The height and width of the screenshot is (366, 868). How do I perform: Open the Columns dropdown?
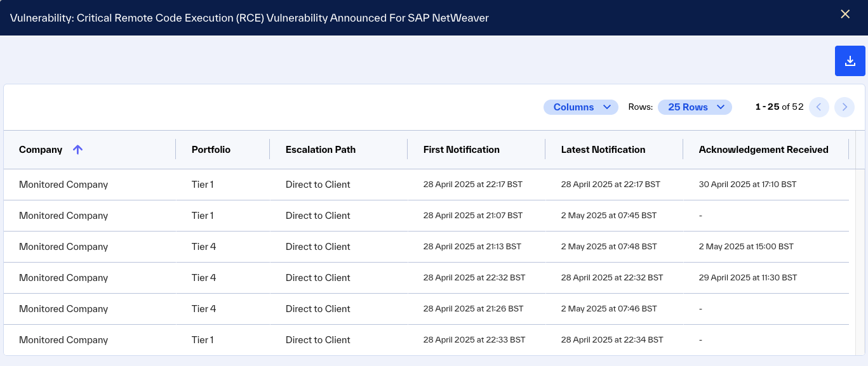click(x=581, y=107)
